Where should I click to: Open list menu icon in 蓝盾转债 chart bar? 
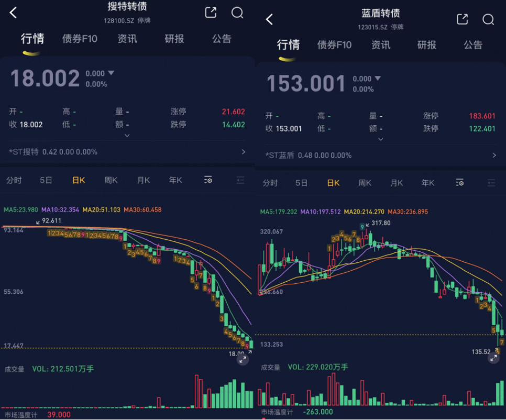tap(491, 183)
